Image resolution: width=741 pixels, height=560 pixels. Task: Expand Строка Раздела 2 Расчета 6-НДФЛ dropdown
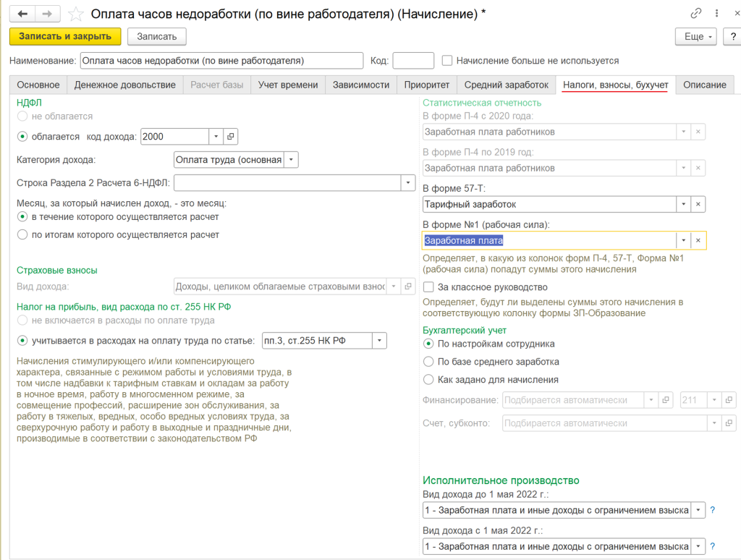coord(408,183)
